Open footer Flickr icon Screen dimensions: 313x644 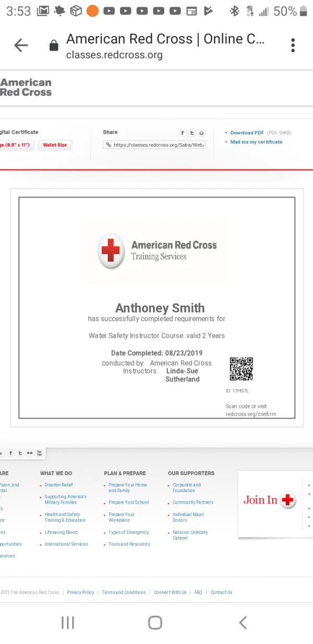pyautogui.click(x=29, y=453)
